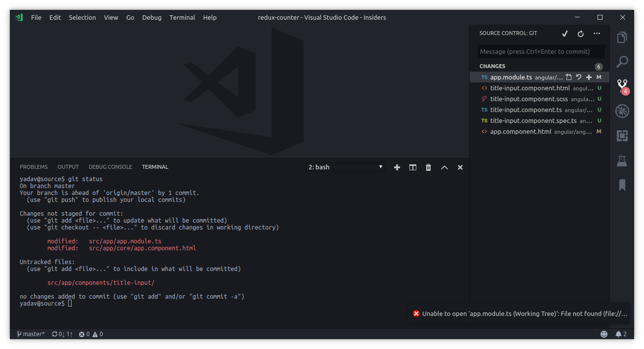The height and width of the screenshot is (349, 644).
Task: Open the Extensions icon in the activity bar
Action: [x=622, y=135]
